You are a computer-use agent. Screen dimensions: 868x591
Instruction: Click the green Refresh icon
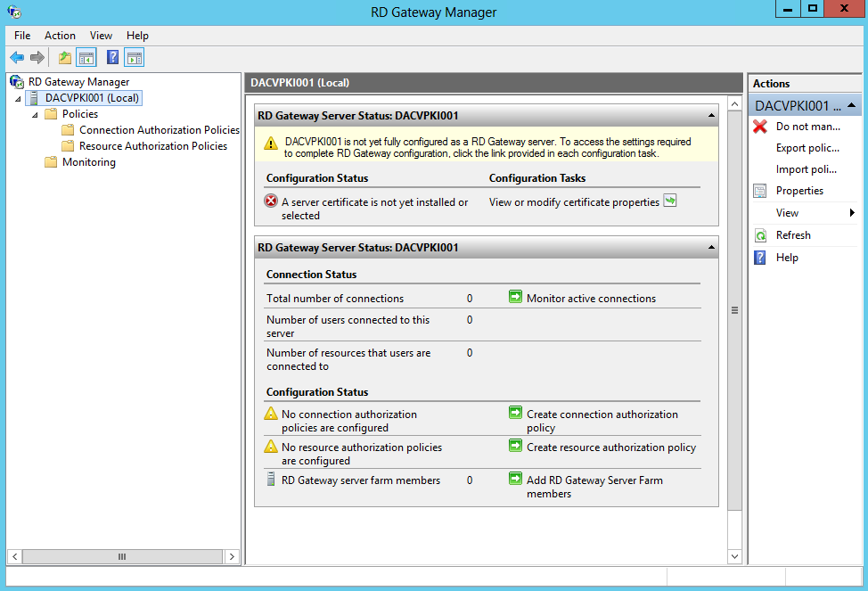point(760,235)
